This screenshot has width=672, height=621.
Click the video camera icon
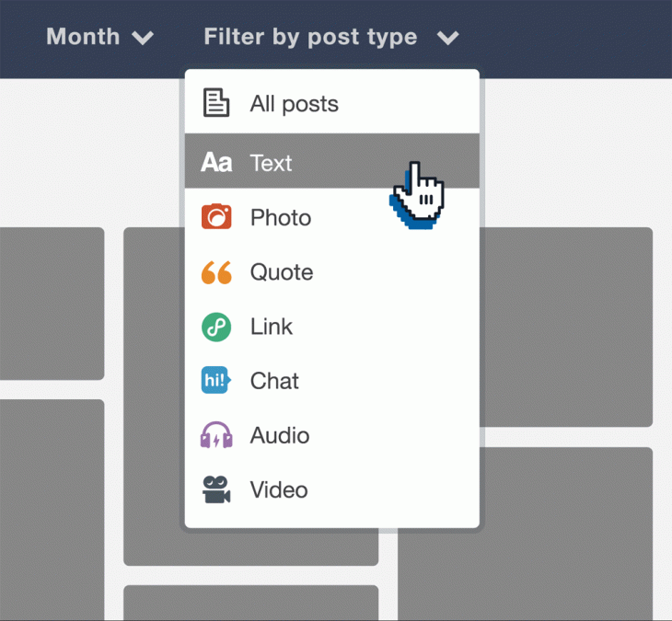(x=216, y=489)
